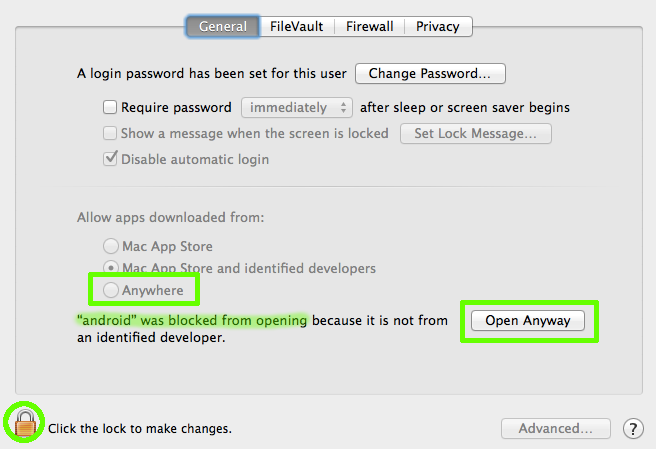Toggle the Require password checkbox
Image resolution: width=656 pixels, height=449 pixels.
110,107
